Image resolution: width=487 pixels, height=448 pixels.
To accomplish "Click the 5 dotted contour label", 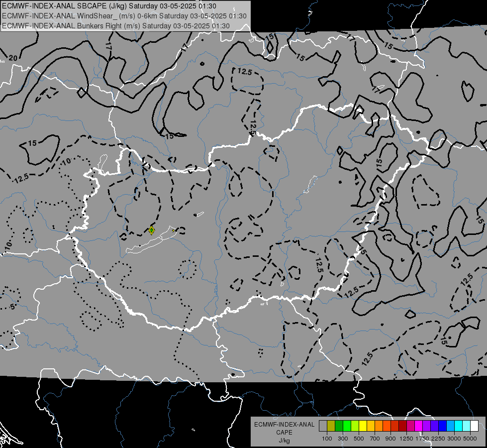I will pos(12,307).
